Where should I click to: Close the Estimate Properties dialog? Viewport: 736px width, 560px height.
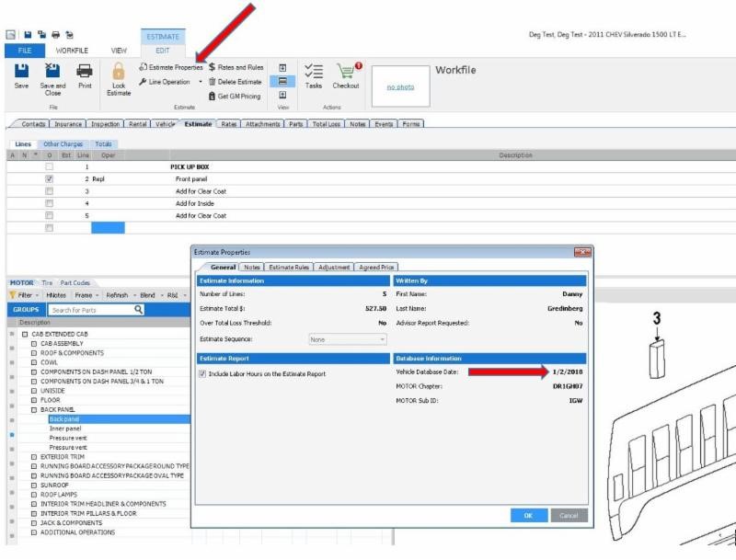click(x=582, y=252)
